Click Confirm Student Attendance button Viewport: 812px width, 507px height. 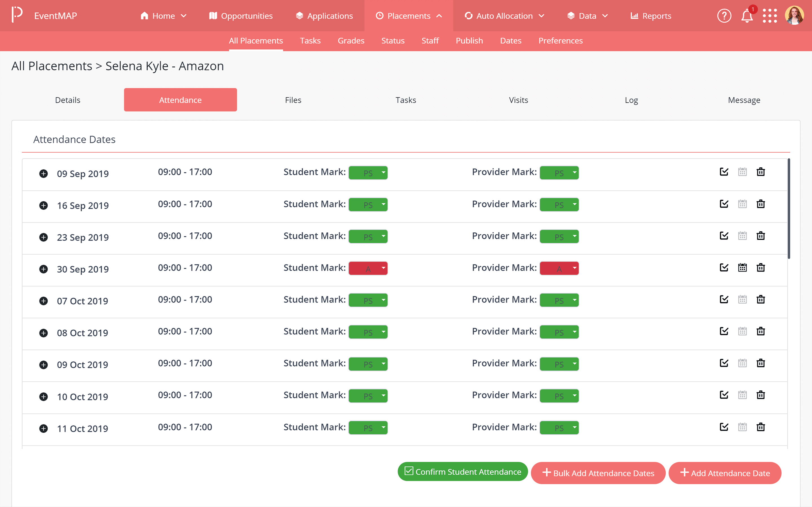pos(462,472)
